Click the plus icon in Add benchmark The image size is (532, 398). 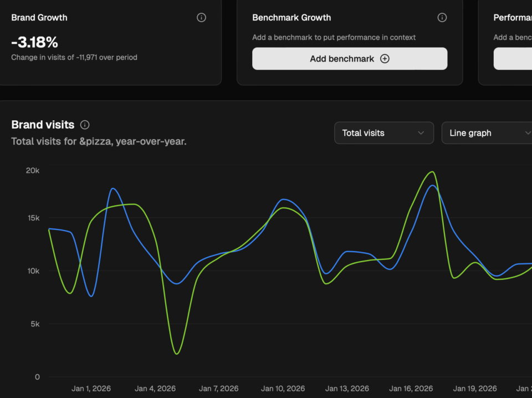click(x=385, y=59)
